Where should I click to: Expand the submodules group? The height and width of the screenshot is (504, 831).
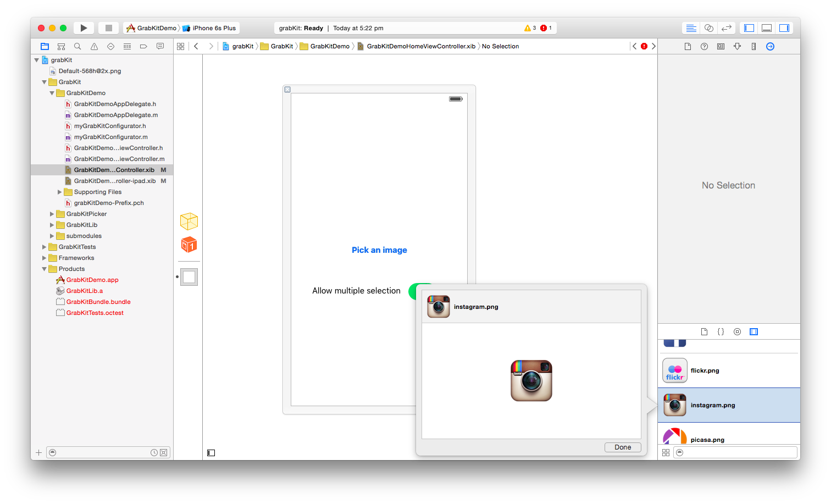pos(52,236)
